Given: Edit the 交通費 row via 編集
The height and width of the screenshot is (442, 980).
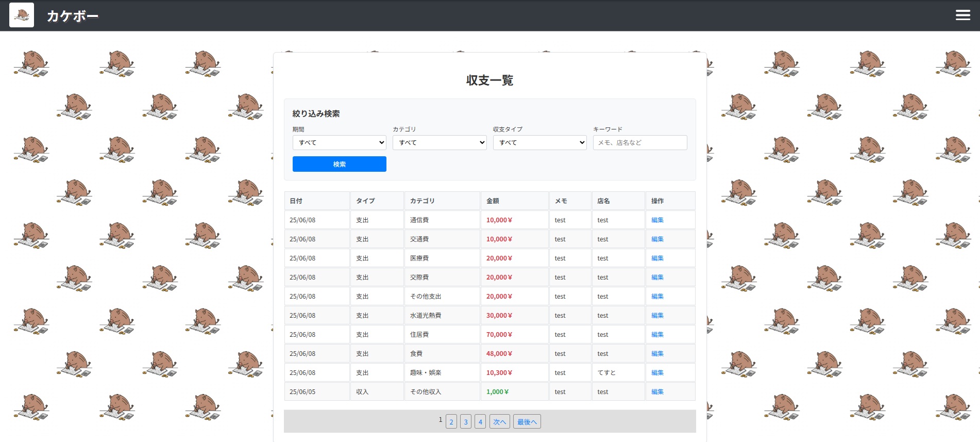Looking at the screenshot, I should pyautogui.click(x=657, y=239).
